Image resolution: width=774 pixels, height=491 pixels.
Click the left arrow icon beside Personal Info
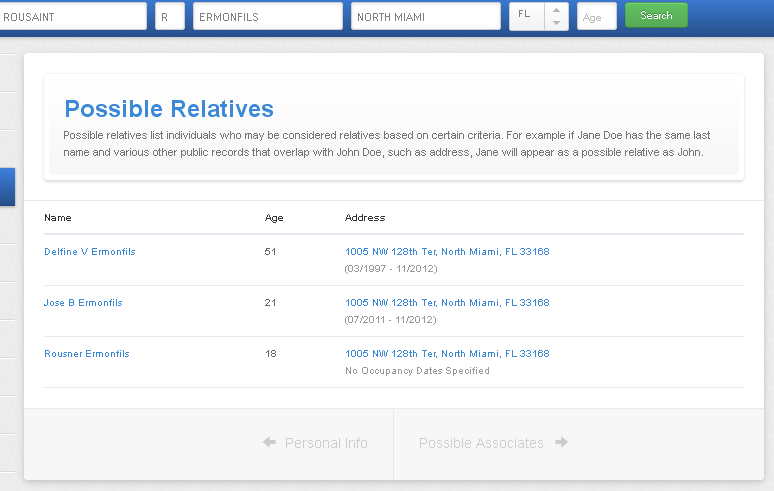pos(269,443)
